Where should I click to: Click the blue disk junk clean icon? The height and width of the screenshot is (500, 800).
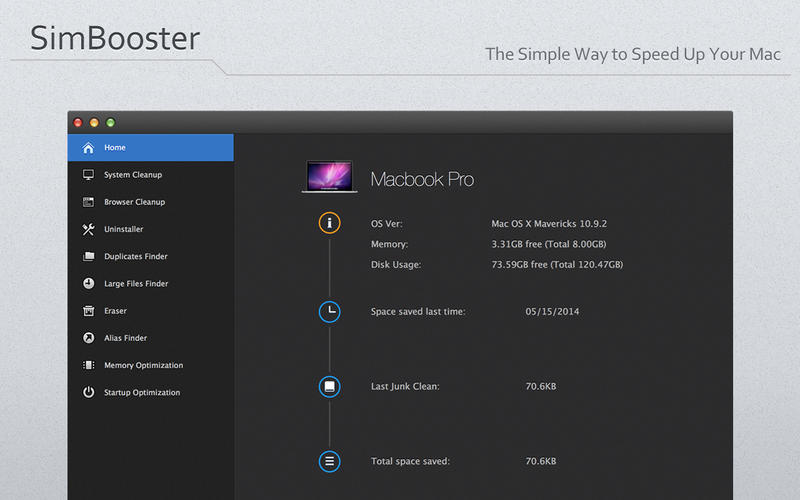click(330, 387)
